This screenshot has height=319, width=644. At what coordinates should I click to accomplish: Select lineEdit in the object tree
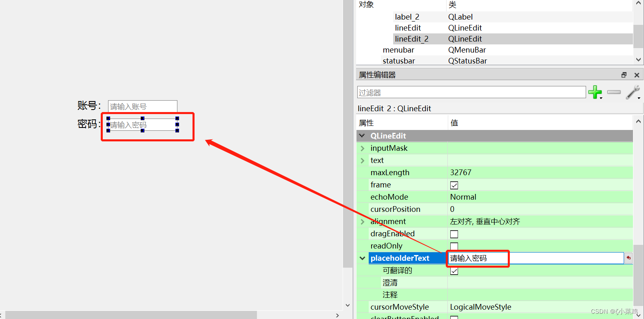pyautogui.click(x=408, y=28)
